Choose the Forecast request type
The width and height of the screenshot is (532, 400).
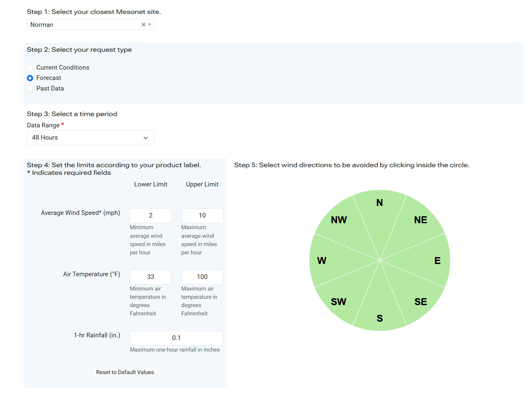point(30,78)
